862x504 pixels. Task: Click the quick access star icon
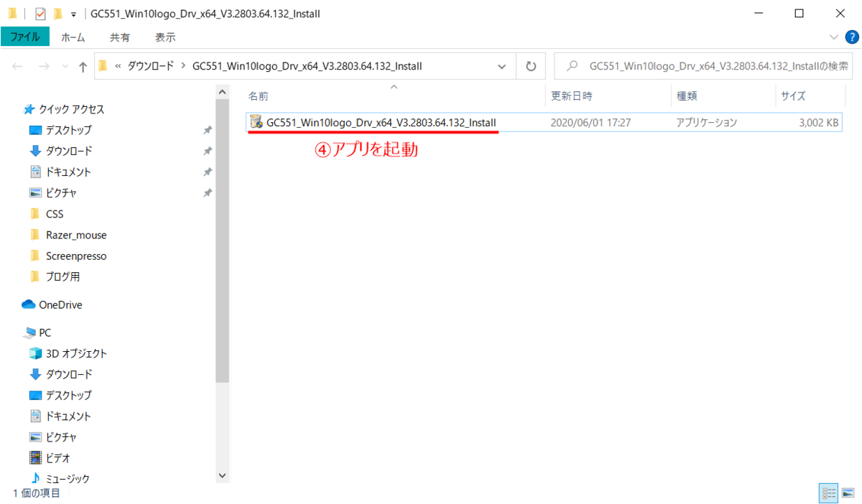tap(29, 109)
